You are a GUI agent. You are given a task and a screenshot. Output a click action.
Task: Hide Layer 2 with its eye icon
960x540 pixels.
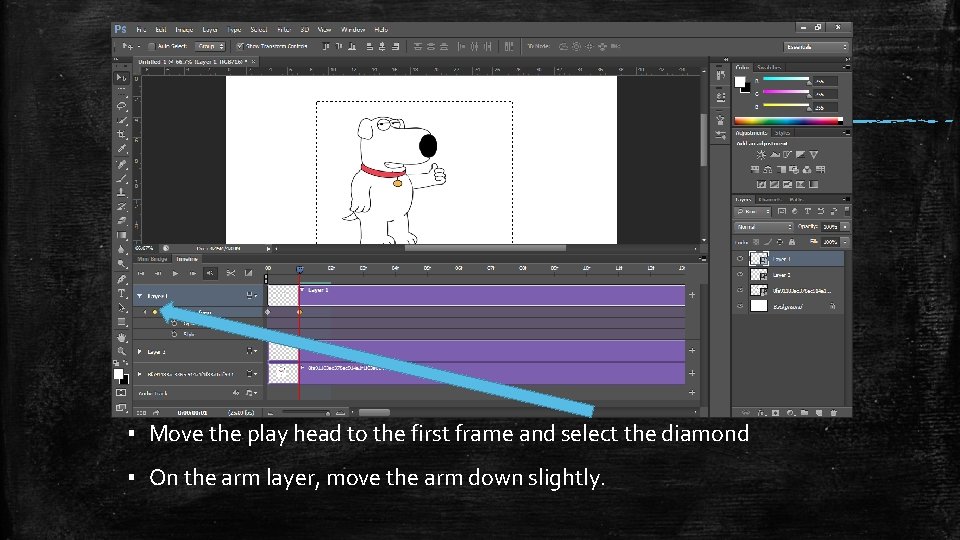pyautogui.click(x=740, y=275)
